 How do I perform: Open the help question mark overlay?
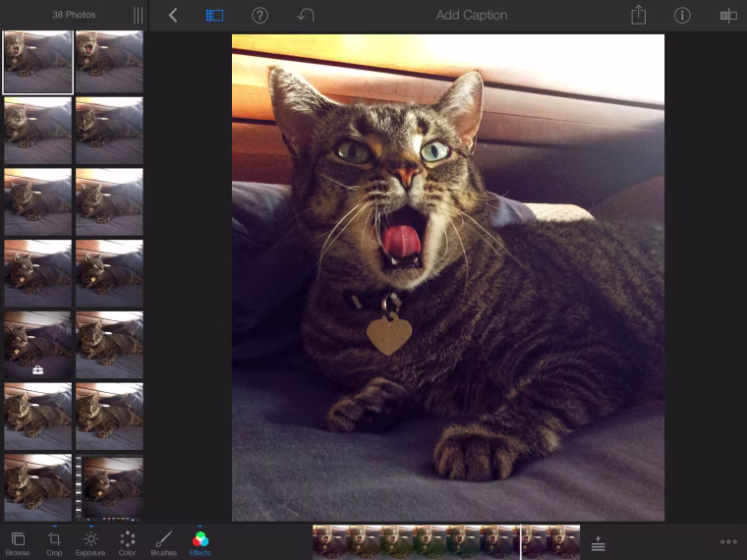click(259, 16)
